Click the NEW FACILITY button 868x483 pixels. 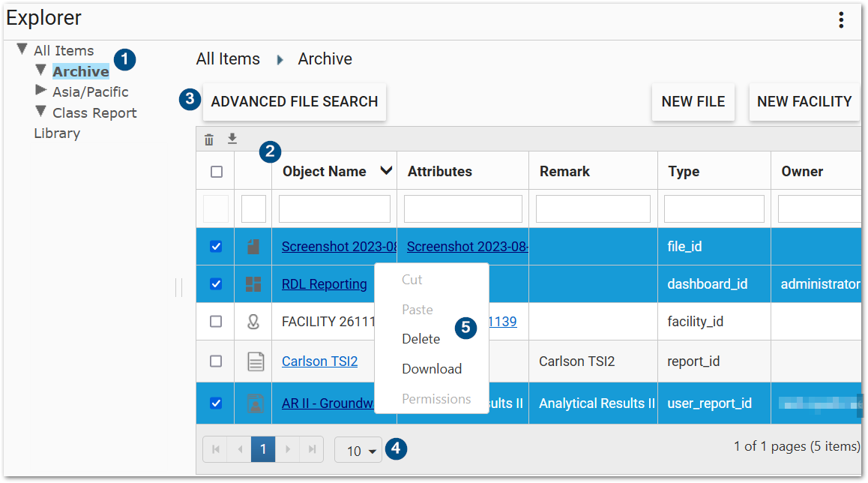coord(804,101)
